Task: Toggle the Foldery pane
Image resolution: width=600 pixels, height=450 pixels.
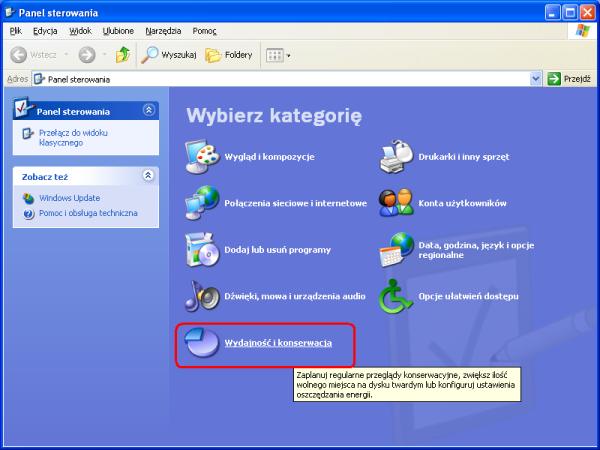Action: coord(229,55)
